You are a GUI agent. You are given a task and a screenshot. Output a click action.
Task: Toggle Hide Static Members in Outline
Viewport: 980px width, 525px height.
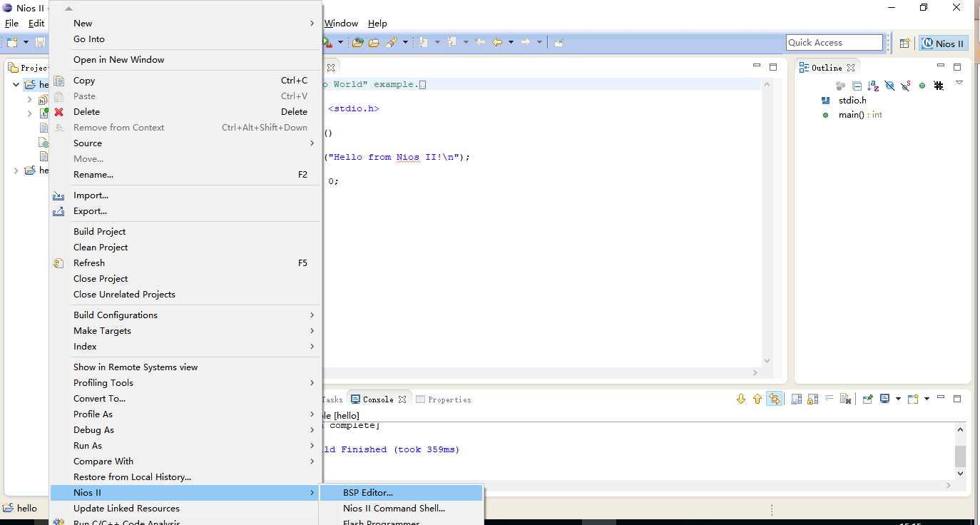click(906, 86)
